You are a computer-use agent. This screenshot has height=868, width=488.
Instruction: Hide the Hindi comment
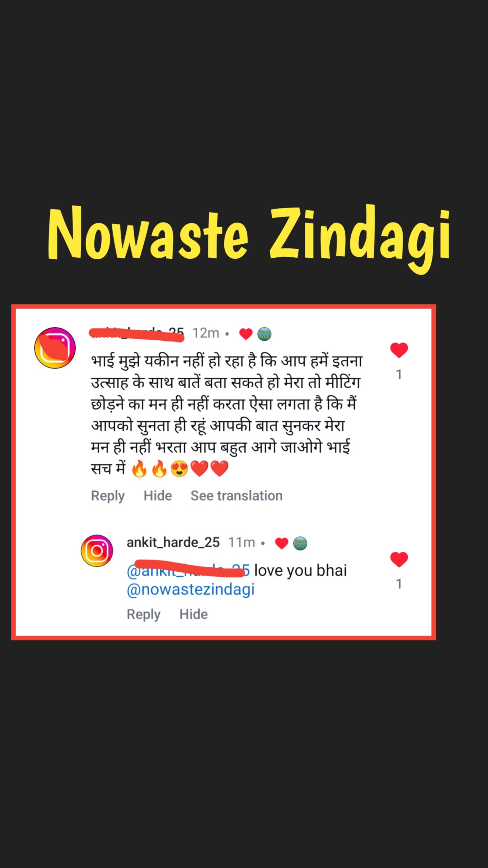point(158,496)
